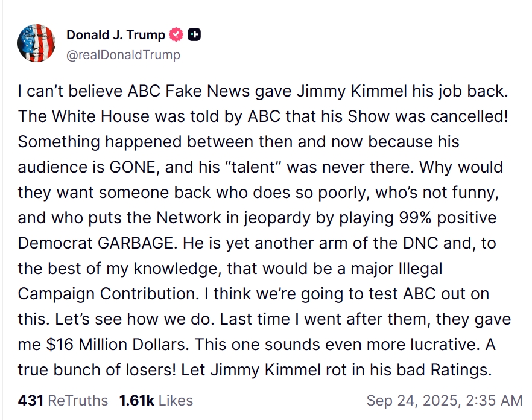
Task: Click "Campaign Contribution" text in the post
Action: tap(107, 294)
